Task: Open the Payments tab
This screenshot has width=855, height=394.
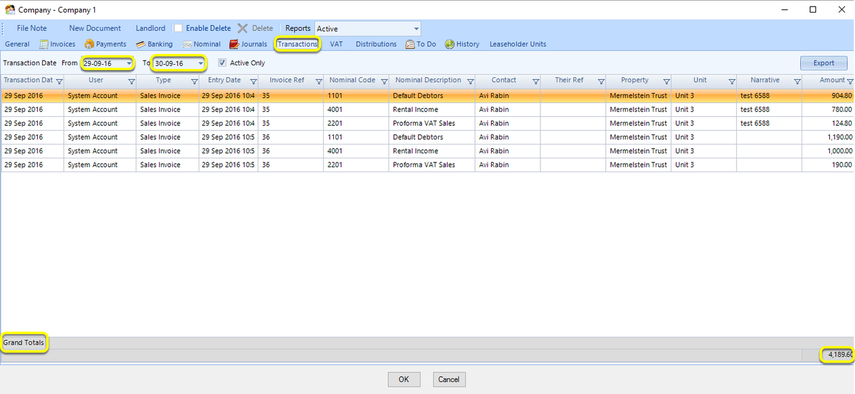Action: click(x=105, y=44)
